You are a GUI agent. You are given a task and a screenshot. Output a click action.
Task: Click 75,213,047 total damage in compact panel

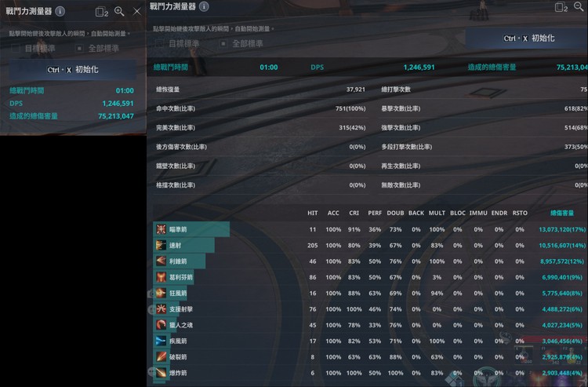(115, 116)
